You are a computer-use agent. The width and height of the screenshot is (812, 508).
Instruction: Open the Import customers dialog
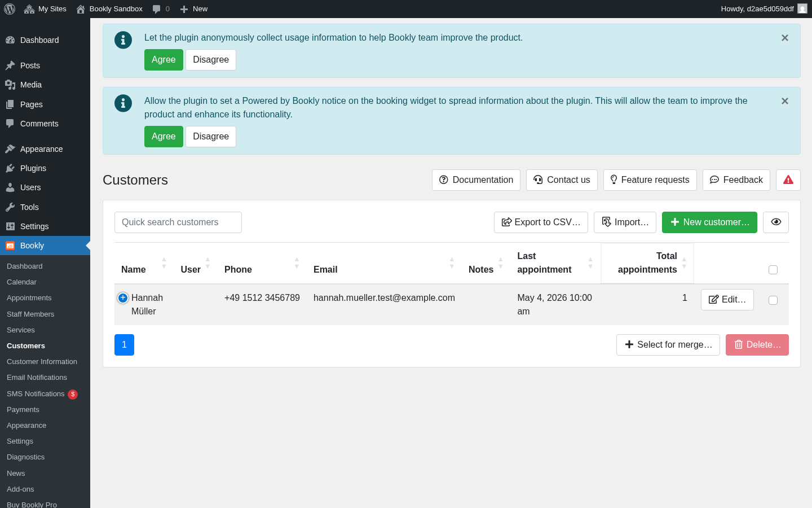click(625, 222)
